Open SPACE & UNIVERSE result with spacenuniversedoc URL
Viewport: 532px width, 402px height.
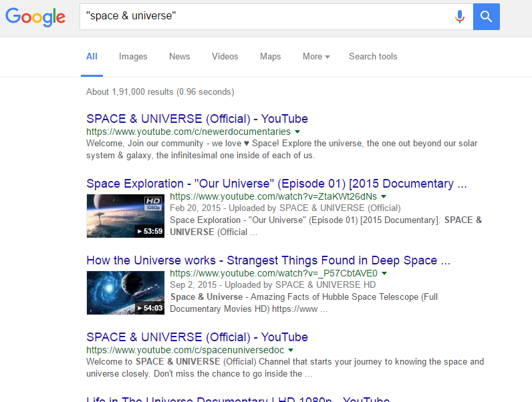tap(196, 337)
